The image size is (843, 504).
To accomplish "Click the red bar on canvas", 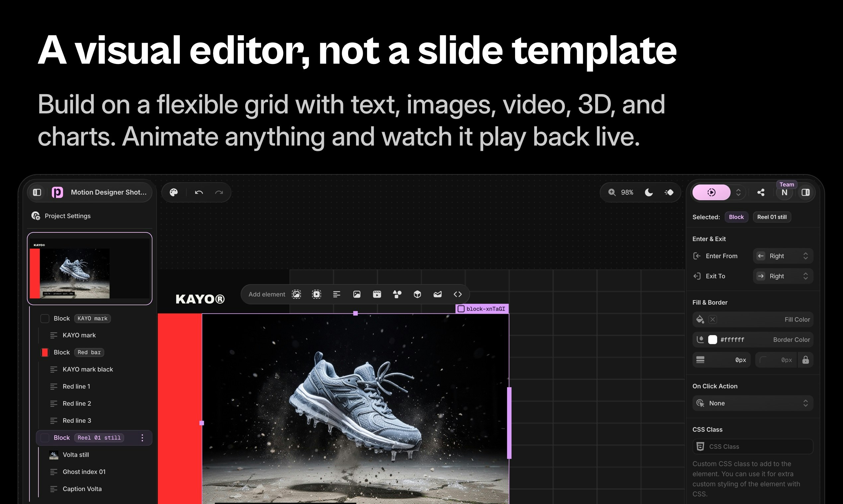I will coord(180,409).
